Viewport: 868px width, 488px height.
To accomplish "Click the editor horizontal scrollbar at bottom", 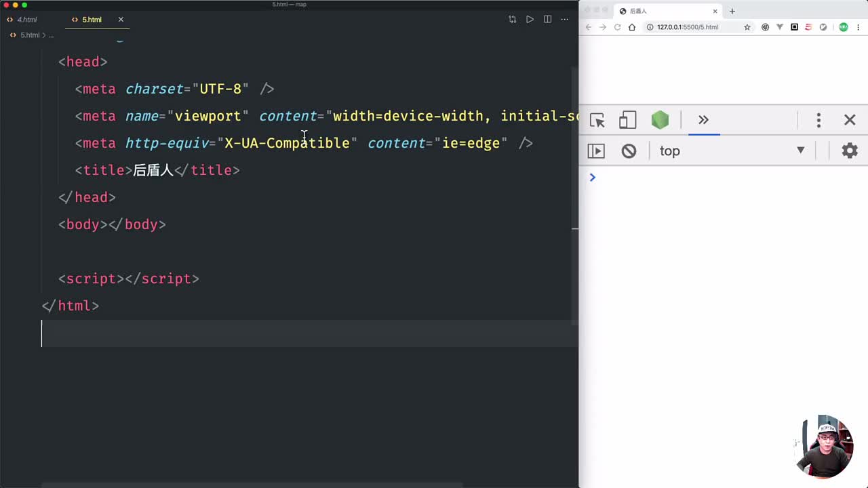I will coord(252,485).
